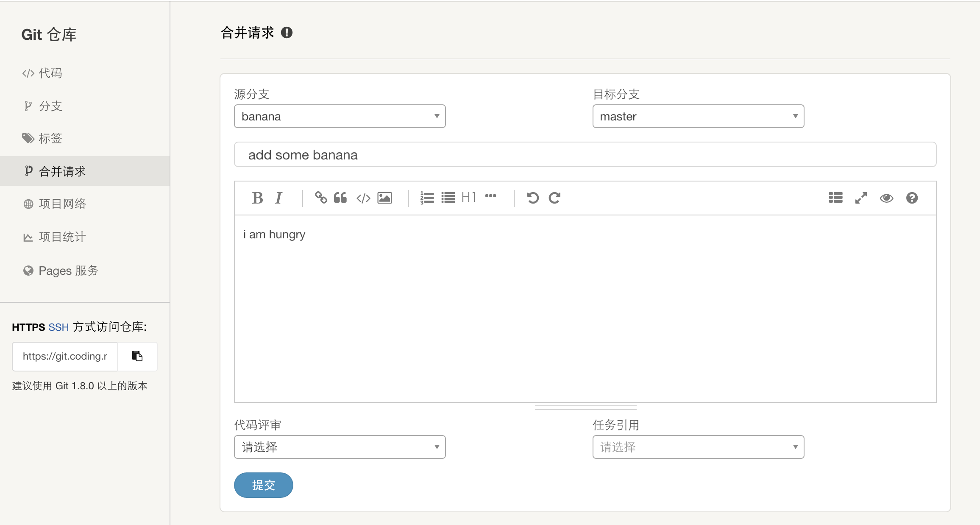The image size is (980, 525).
Task: Toggle preview mode with eye icon
Action: pos(886,198)
